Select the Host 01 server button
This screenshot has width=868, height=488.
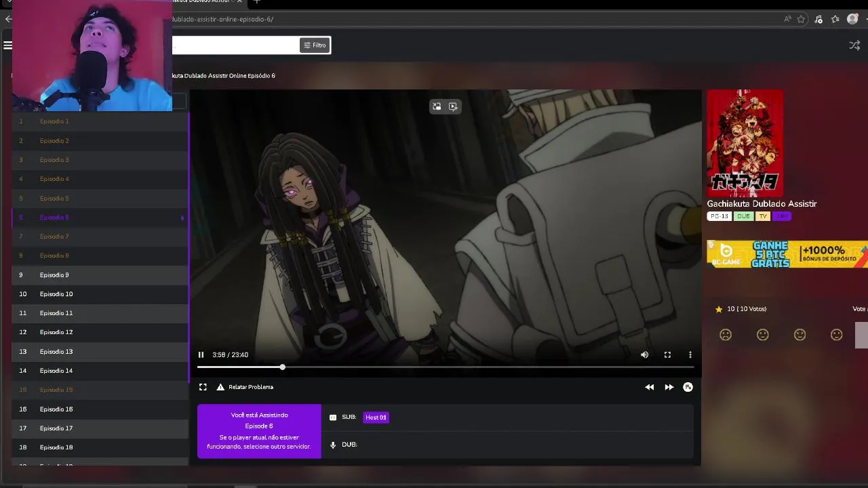pyautogui.click(x=376, y=418)
